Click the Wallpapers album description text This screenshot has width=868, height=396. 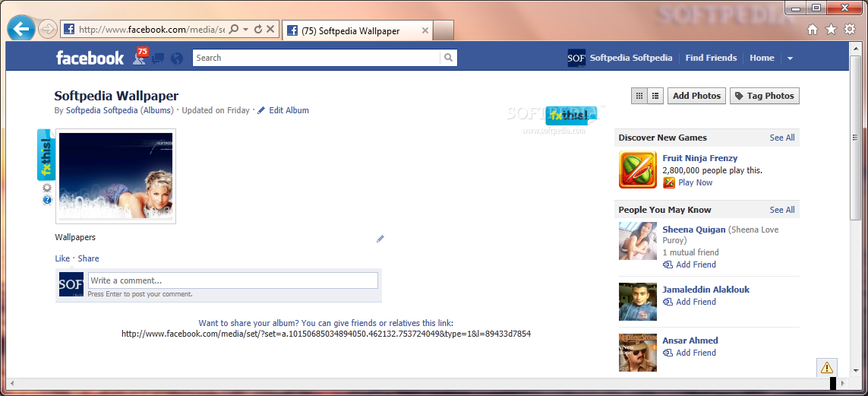point(75,237)
